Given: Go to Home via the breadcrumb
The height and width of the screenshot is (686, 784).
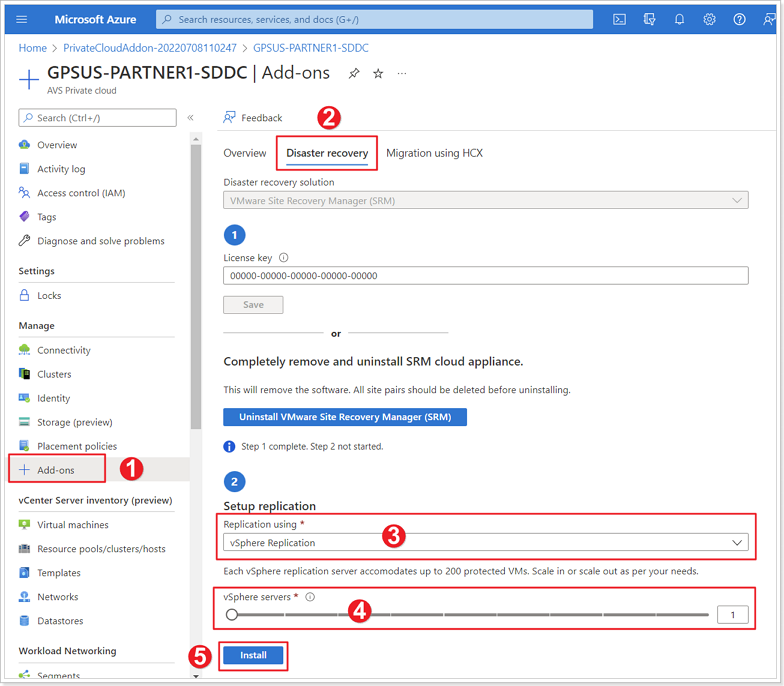Looking at the screenshot, I should [x=32, y=48].
